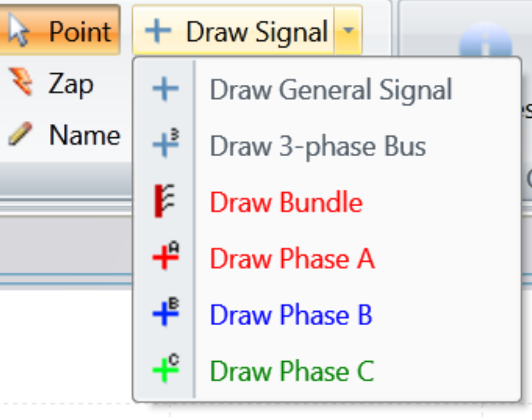Collapse the Draw Signal dropdown arrow
The width and height of the screenshot is (532, 420).
pyautogui.click(x=348, y=31)
